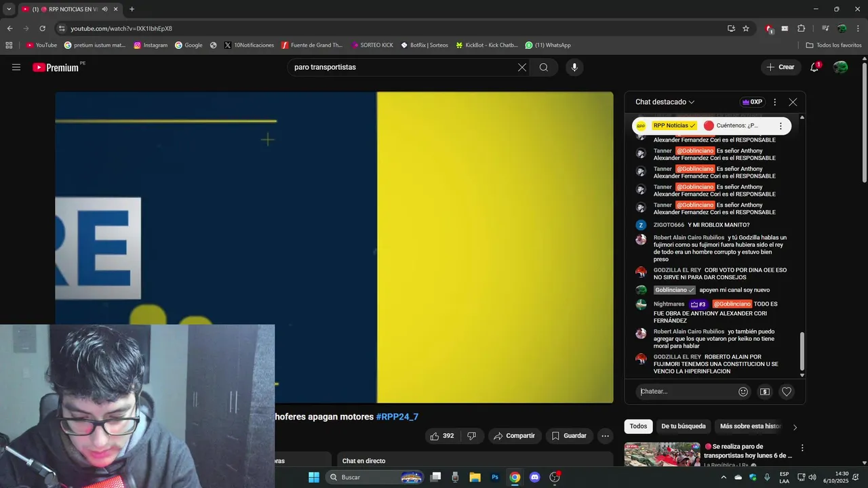Open File Explorer from the taskbar

475,477
